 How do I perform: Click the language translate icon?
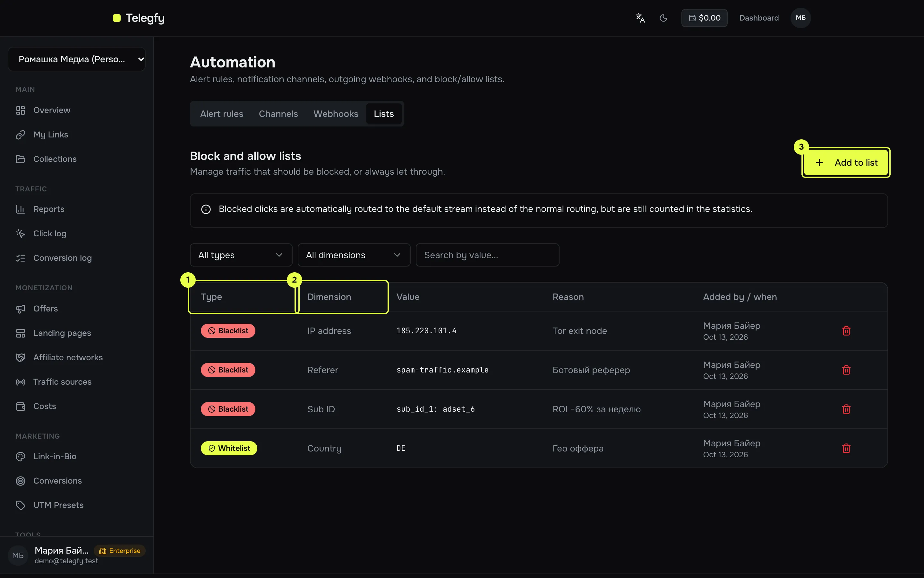640,18
